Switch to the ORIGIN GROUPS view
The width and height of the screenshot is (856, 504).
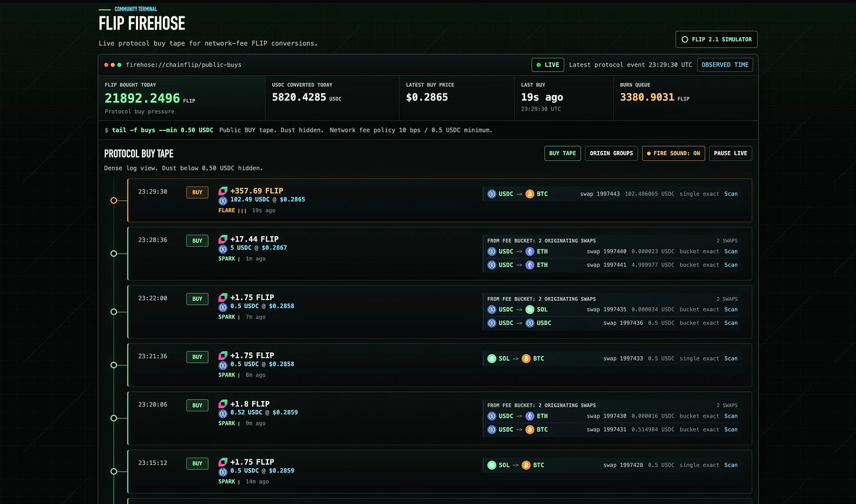[611, 153]
